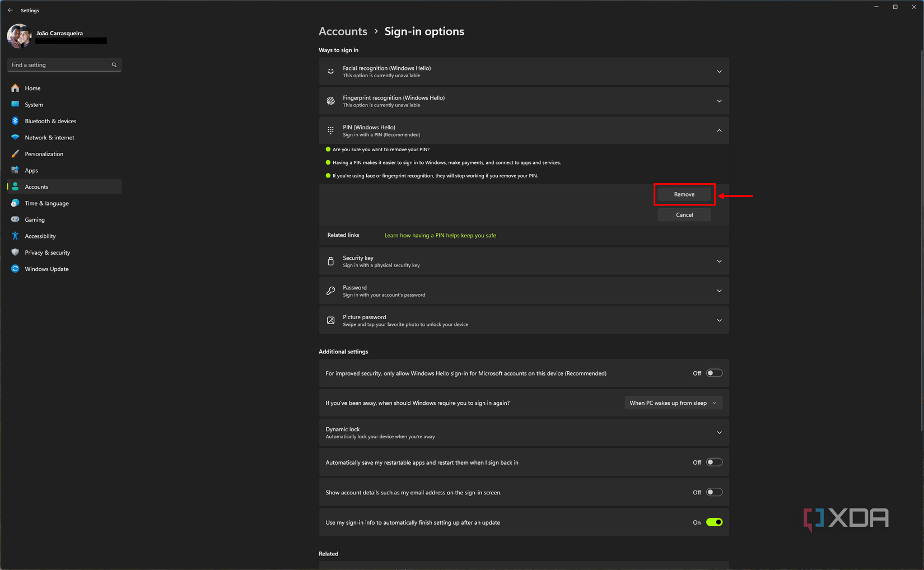
Task: Open Personalization settings
Action: point(64,154)
